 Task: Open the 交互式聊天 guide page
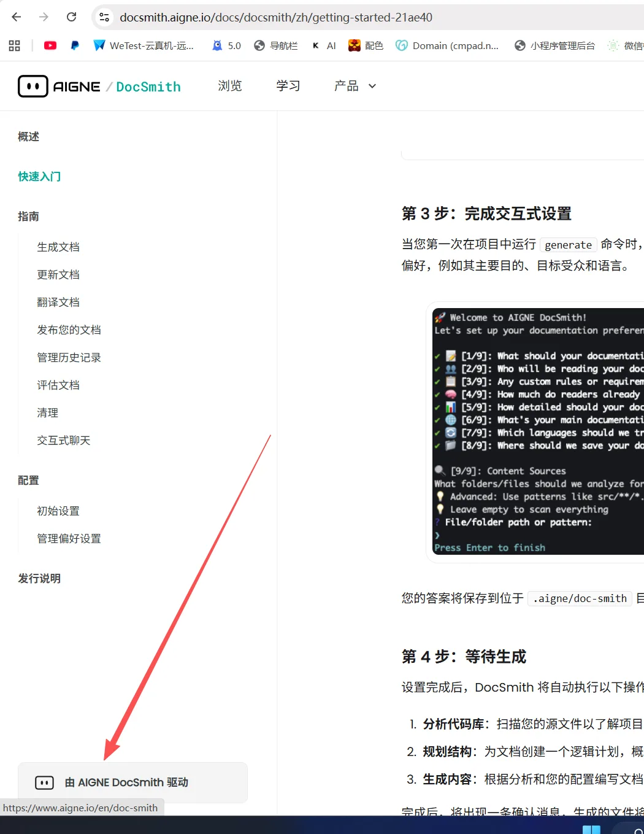64,440
